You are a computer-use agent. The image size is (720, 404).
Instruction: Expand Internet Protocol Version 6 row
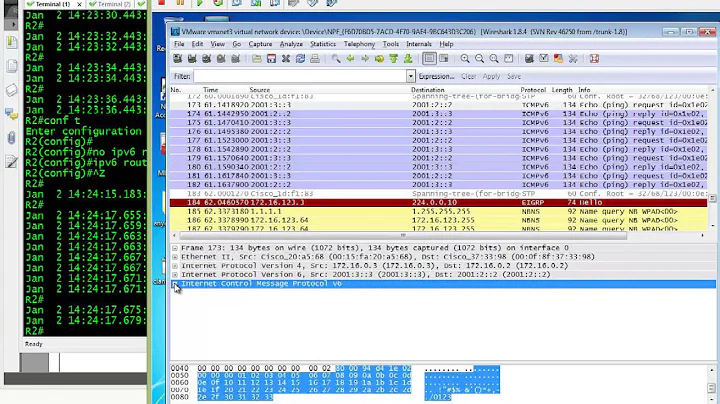(x=175, y=275)
